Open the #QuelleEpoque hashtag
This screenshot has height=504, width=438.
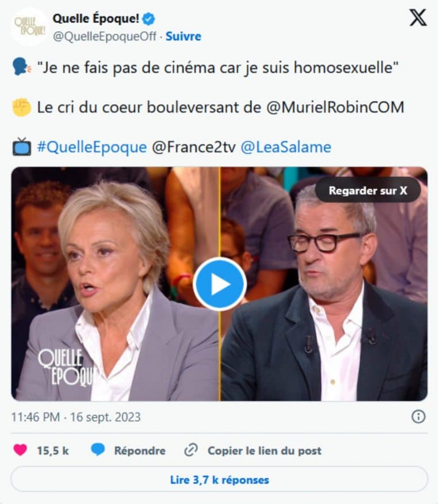[x=92, y=147]
